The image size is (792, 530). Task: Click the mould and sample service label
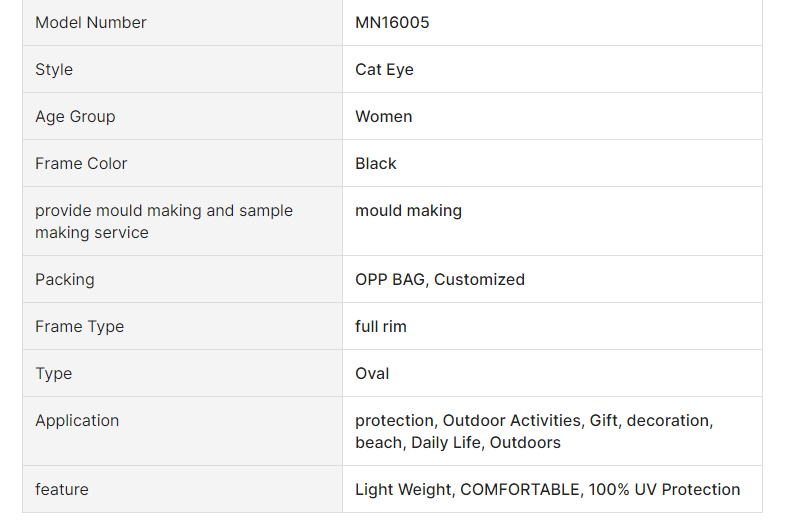(x=164, y=221)
